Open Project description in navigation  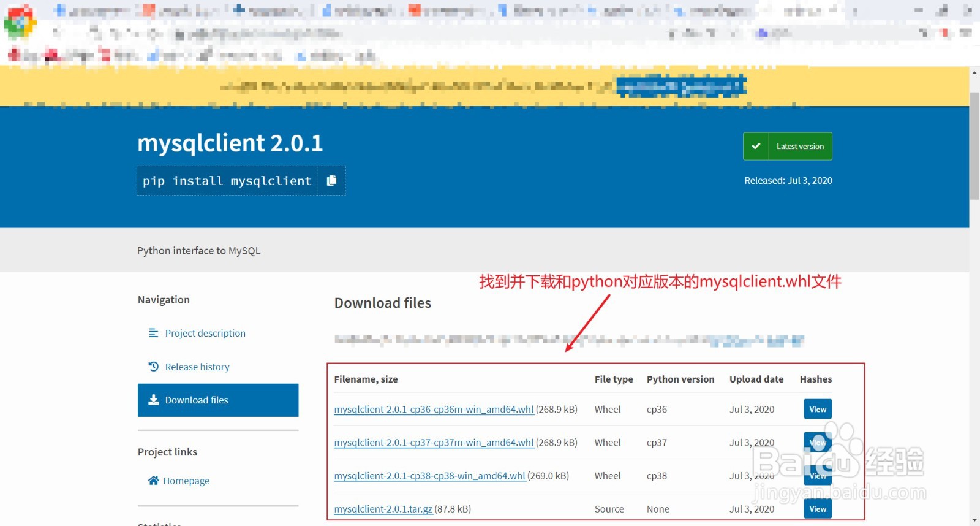(x=205, y=333)
